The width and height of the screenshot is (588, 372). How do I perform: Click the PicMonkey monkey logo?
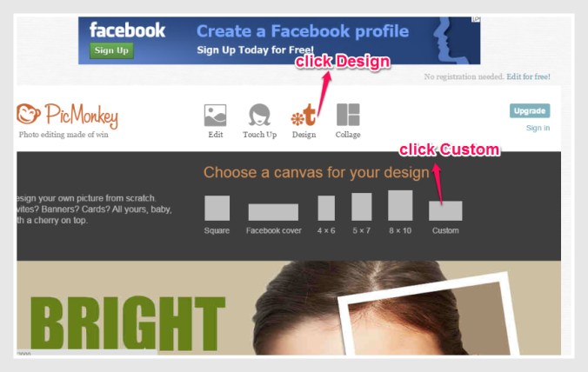29,114
